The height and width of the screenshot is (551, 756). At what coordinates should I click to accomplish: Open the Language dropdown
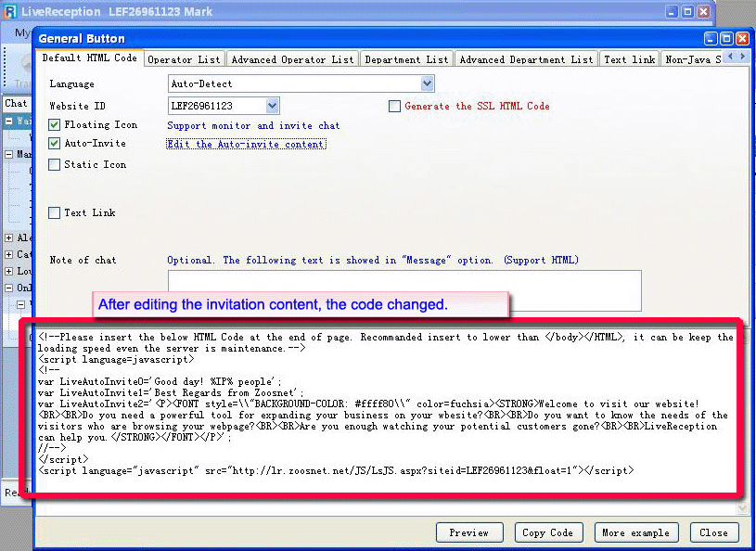pos(427,83)
